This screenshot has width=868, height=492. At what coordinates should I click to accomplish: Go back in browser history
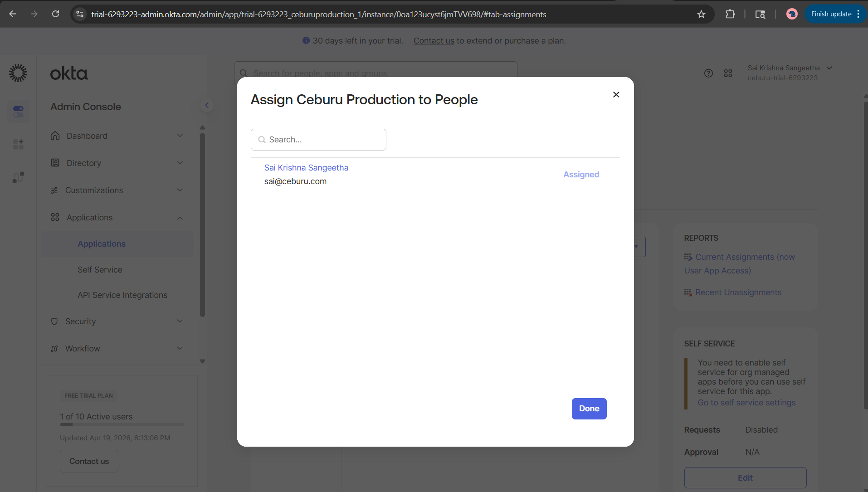13,14
